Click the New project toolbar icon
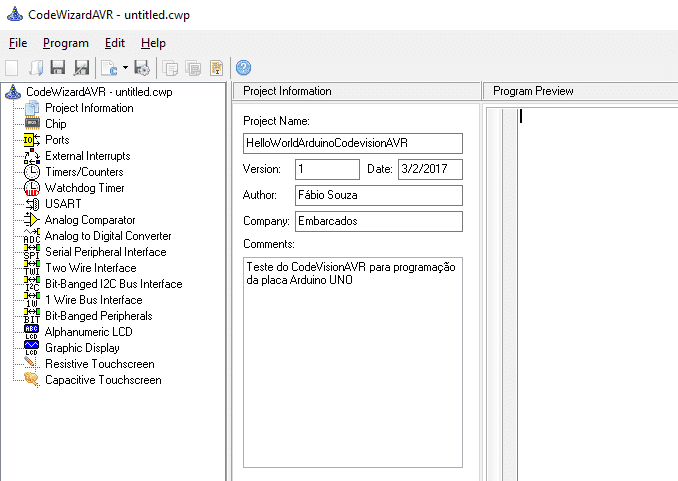678x481 pixels. click(12, 68)
